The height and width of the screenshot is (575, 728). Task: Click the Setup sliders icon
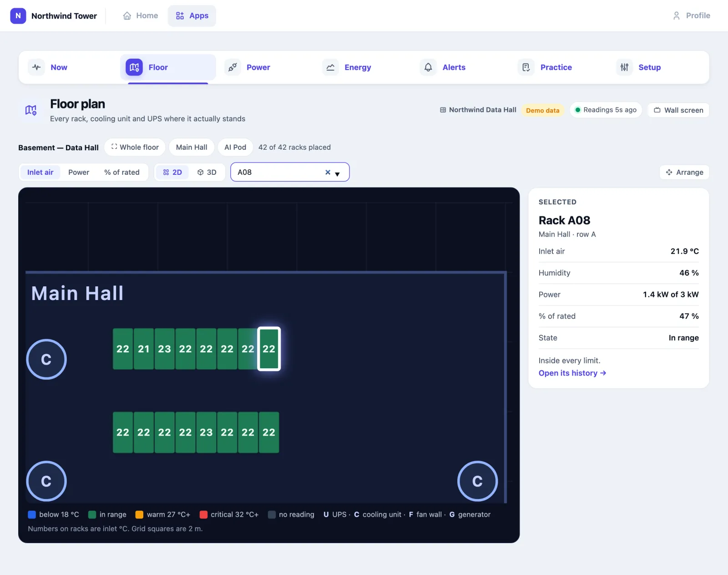click(x=624, y=67)
